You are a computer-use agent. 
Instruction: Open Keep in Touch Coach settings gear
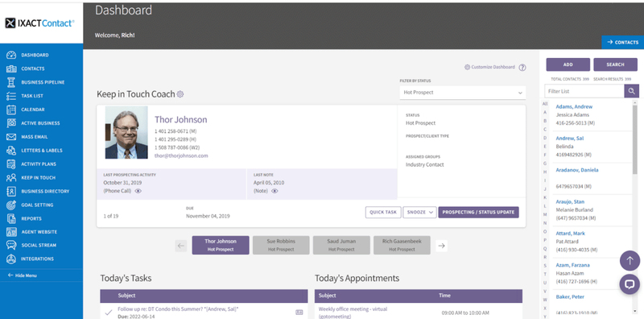[x=180, y=94]
